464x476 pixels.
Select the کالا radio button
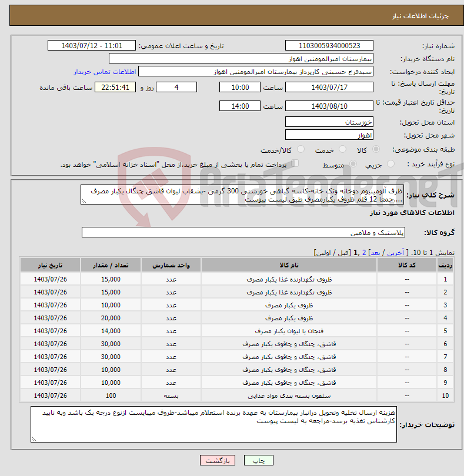(x=376, y=149)
